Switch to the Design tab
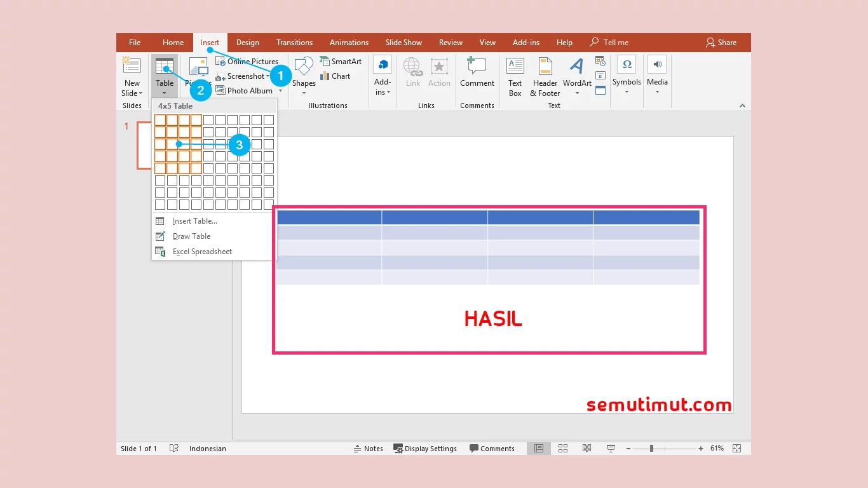The height and width of the screenshot is (488, 868). click(248, 43)
